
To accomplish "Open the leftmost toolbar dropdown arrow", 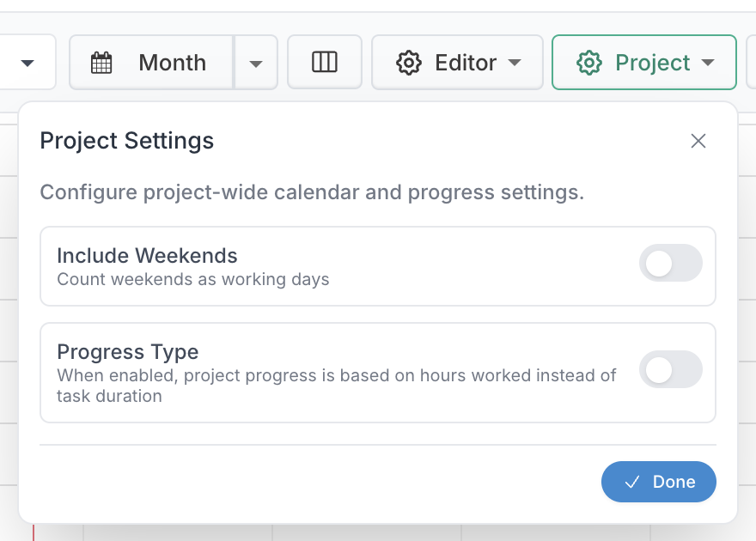I will click(27, 63).
